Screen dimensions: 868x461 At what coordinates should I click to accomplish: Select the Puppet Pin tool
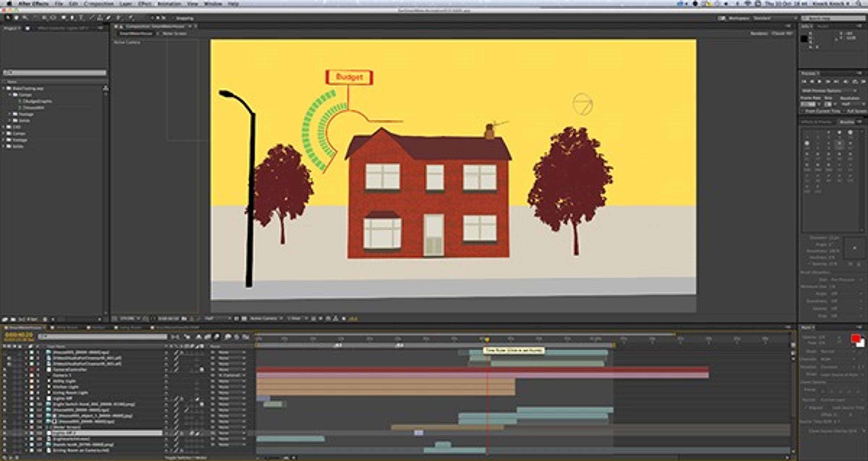pos(131,18)
